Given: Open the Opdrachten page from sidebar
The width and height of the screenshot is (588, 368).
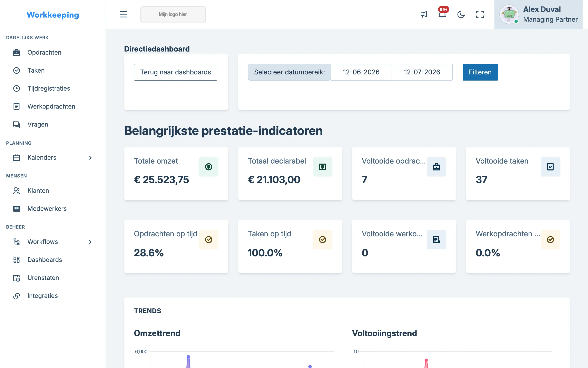Looking at the screenshot, I should (x=44, y=52).
